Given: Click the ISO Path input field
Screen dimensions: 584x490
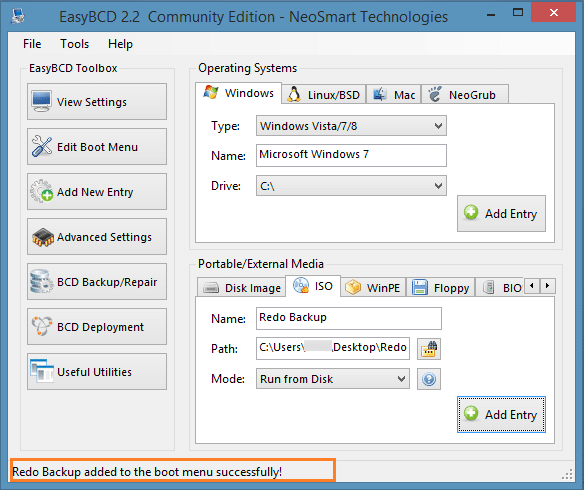Looking at the screenshot, I should 333,349.
